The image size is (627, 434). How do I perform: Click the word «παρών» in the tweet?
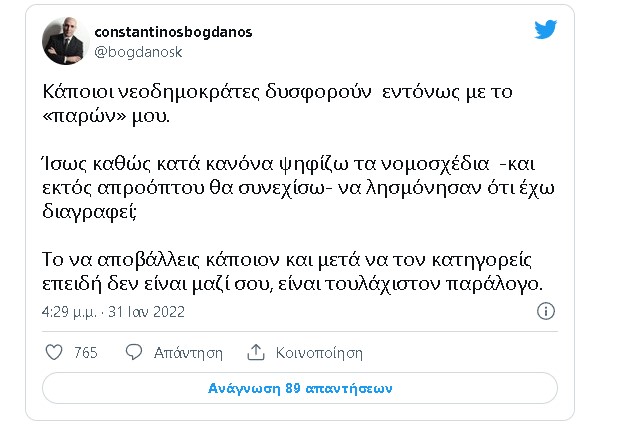(x=84, y=116)
